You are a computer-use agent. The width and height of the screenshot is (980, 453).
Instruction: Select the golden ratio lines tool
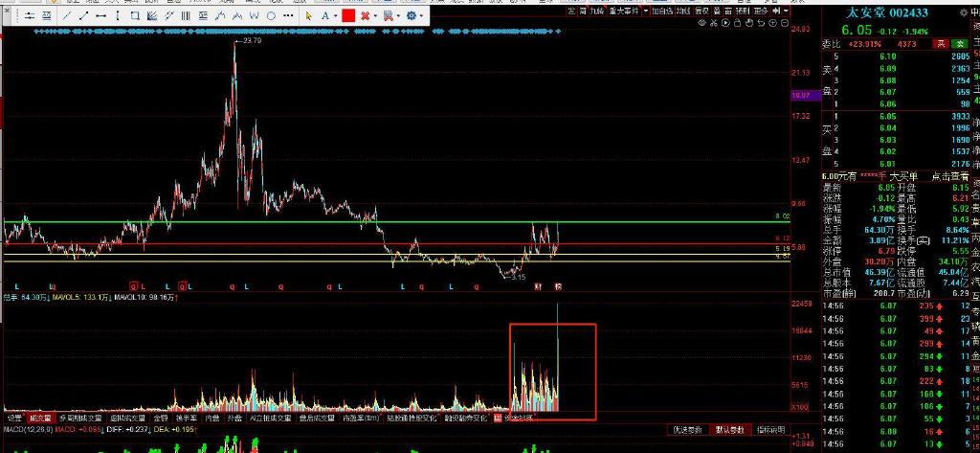click(203, 15)
